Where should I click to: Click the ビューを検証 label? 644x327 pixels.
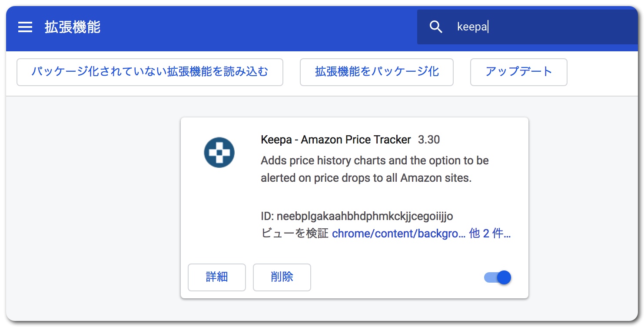[295, 234]
